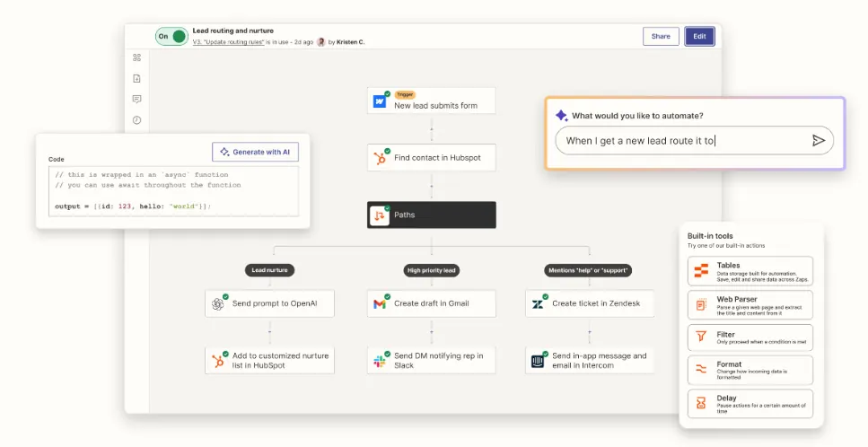Click the plus below 'Create draft in Gmail'
This screenshot has height=447, width=868.
pos(431,332)
